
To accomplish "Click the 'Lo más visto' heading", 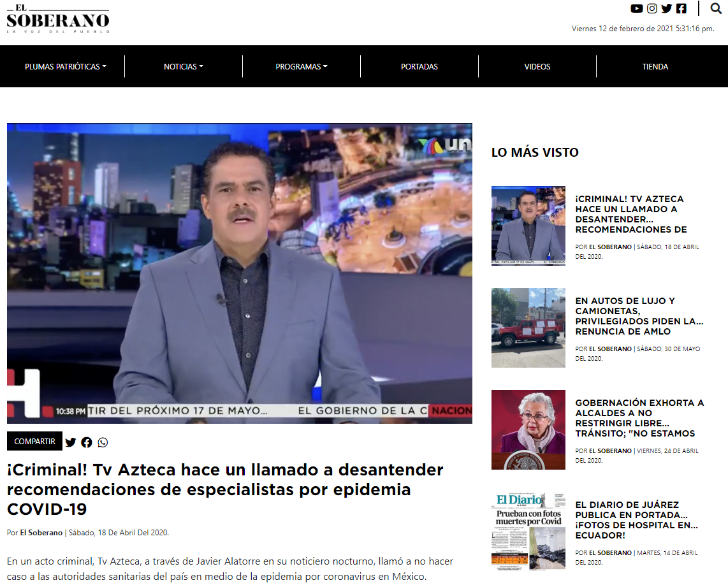I will click(x=535, y=152).
